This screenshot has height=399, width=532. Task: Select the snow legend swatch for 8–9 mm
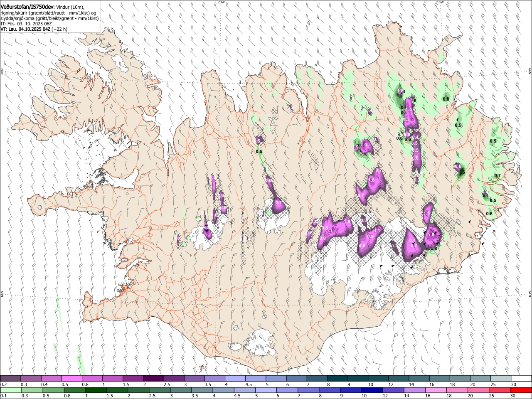(x=337, y=379)
